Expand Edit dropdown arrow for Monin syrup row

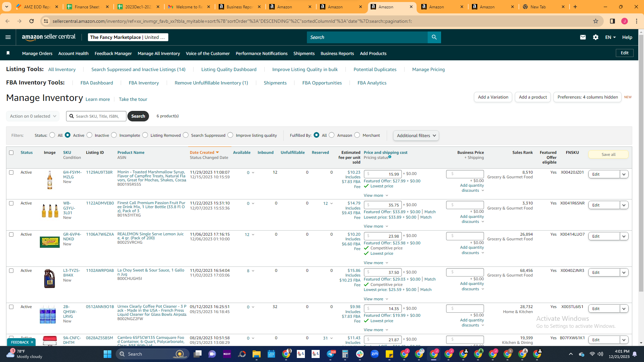click(624, 174)
